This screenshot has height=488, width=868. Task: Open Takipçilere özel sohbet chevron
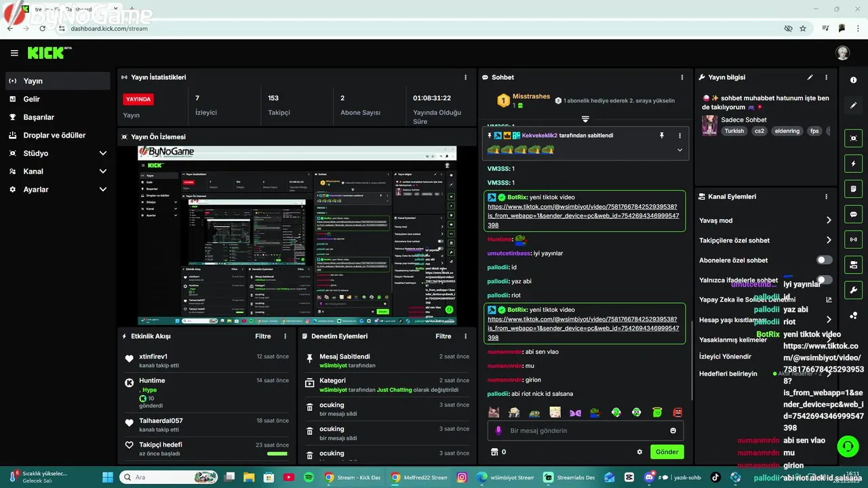tap(829, 240)
